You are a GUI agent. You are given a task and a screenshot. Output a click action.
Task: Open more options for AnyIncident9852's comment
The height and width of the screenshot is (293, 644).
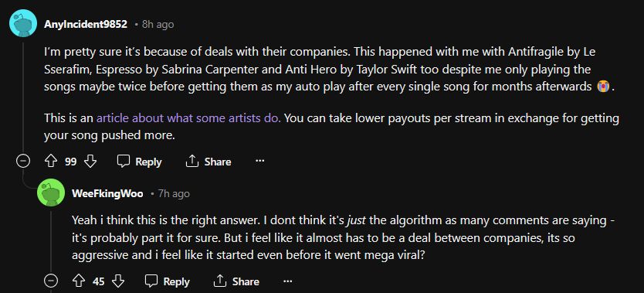(x=259, y=162)
